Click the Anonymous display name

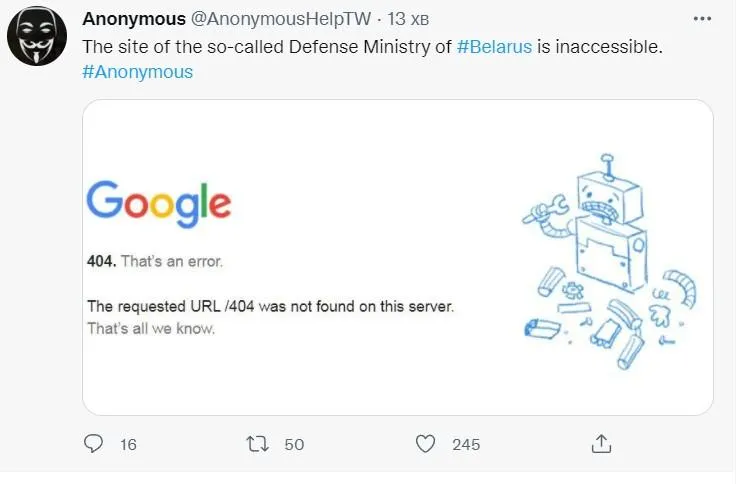click(x=133, y=19)
